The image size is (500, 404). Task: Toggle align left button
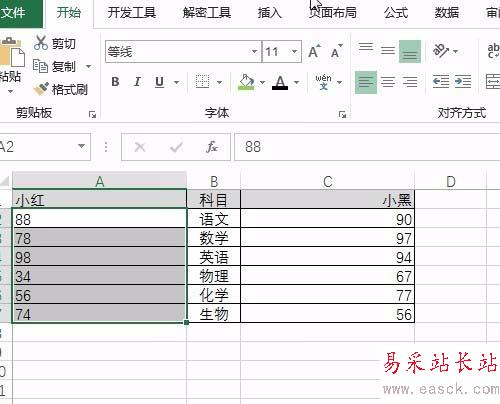point(366,82)
